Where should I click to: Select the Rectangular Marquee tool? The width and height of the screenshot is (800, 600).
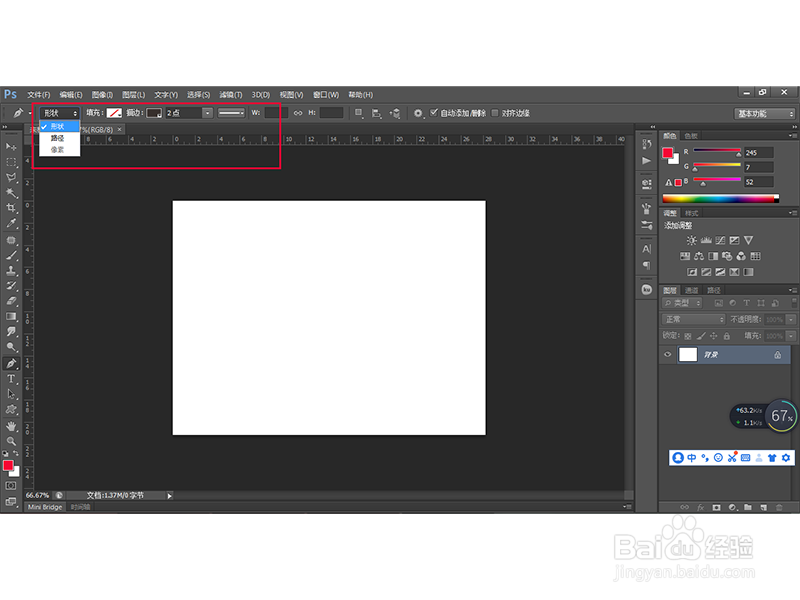tap(11, 162)
